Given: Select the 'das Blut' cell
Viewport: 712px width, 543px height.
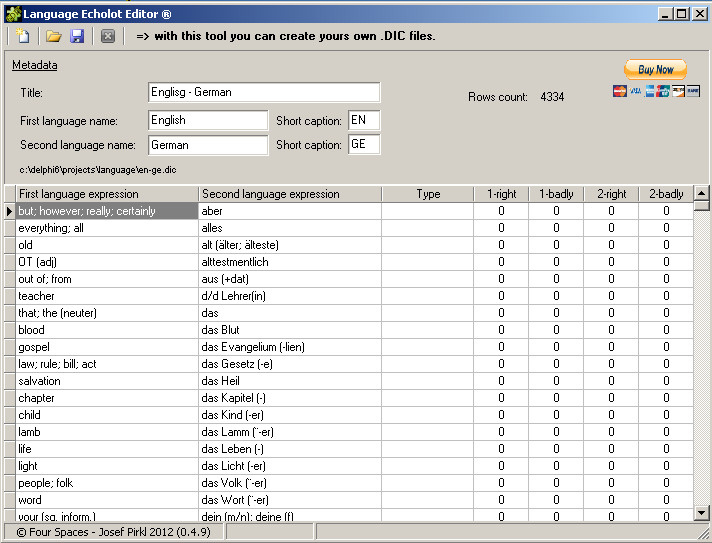Looking at the screenshot, I should point(290,330).
